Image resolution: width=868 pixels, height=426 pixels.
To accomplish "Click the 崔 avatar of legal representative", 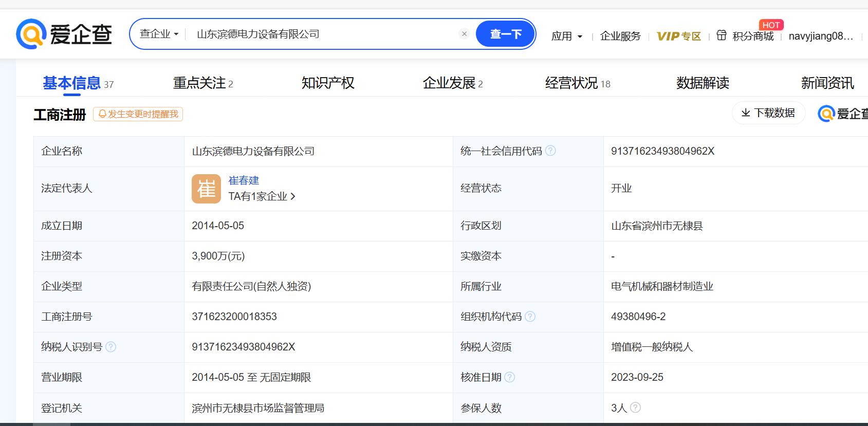I will coord(206,189).
